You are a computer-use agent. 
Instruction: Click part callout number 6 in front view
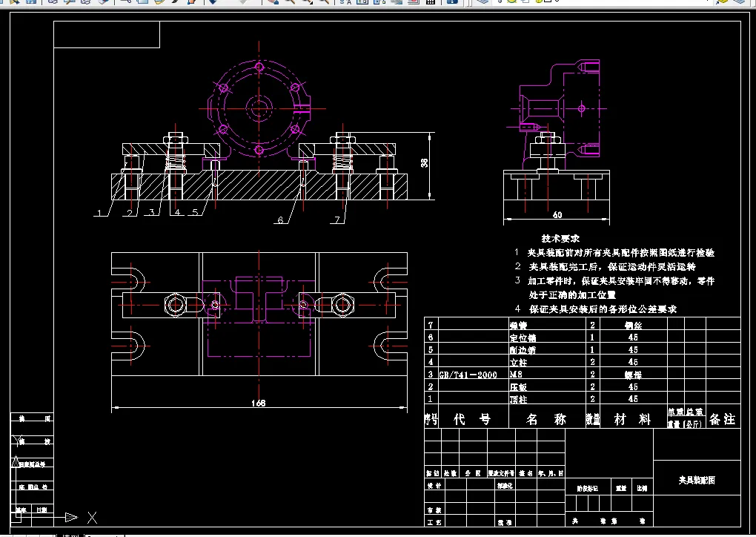[x=281, y=220]
